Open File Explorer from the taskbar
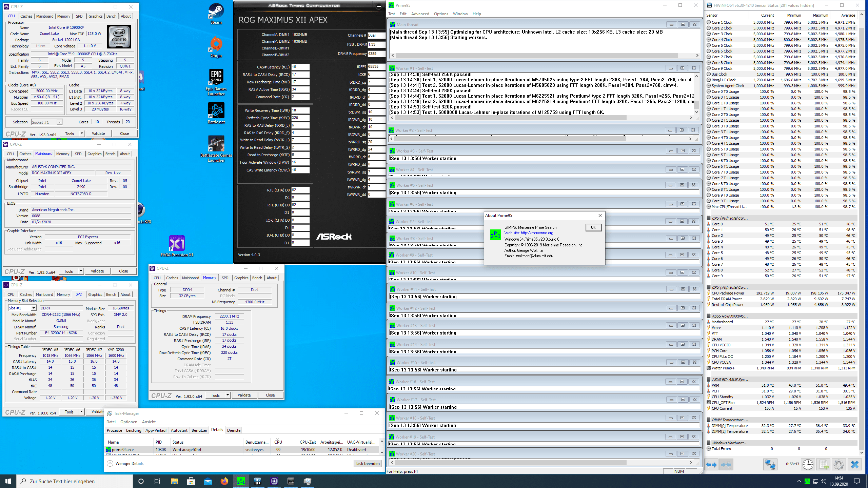This screenshot has width=868, height=488. (x=174, y=481)
